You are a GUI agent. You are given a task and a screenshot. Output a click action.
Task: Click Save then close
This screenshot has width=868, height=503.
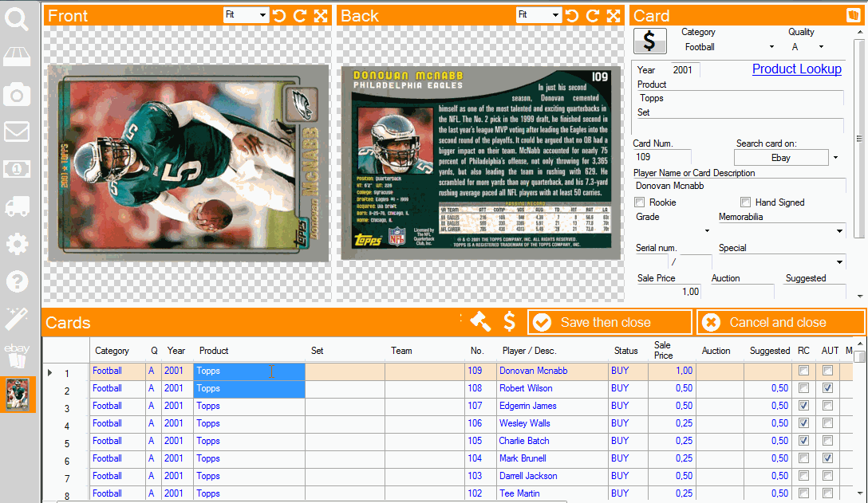click(610, 322)
